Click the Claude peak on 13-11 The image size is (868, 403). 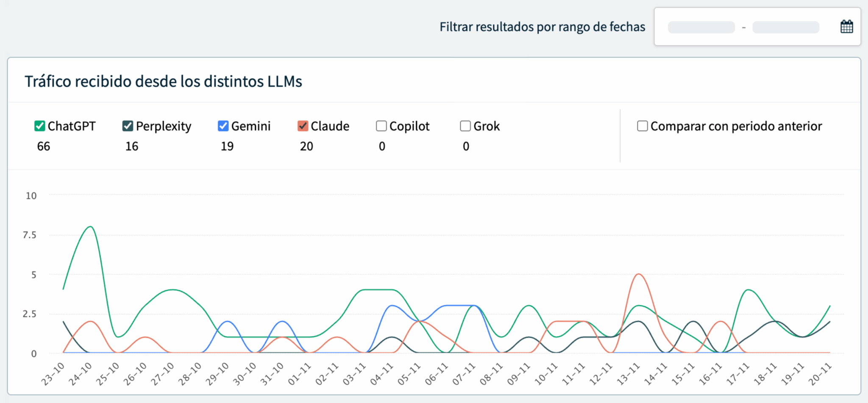[638, 274]
